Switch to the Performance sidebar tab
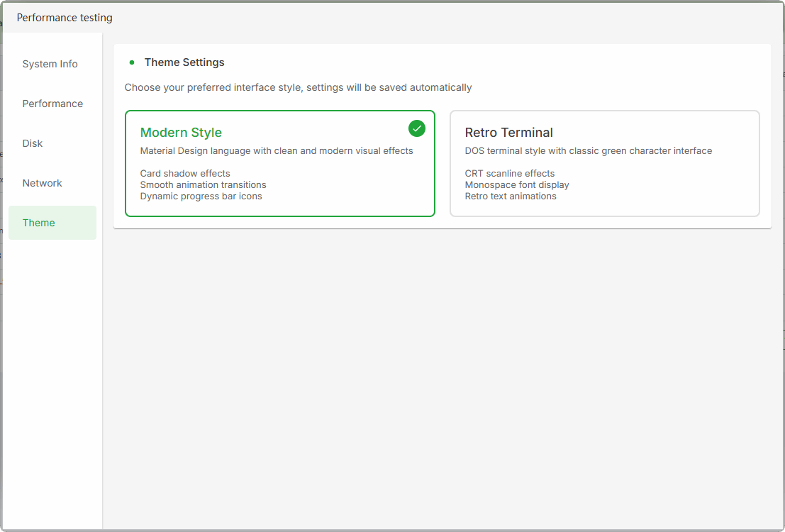This screenshot has width=785, height=532. coord(52,104)
